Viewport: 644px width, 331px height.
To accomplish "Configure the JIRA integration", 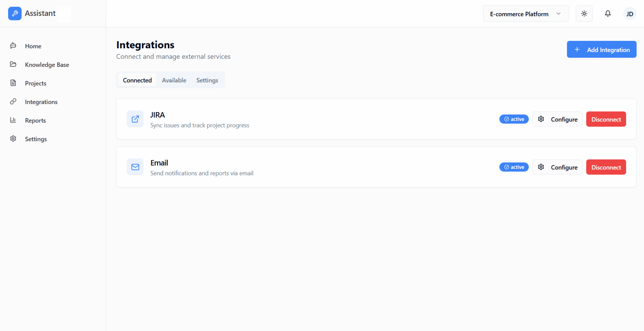I will pos(557,119).
